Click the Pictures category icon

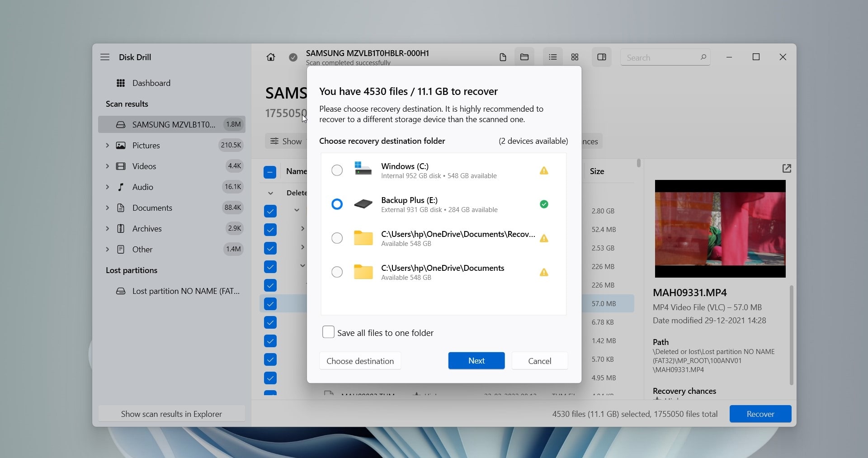121,146
